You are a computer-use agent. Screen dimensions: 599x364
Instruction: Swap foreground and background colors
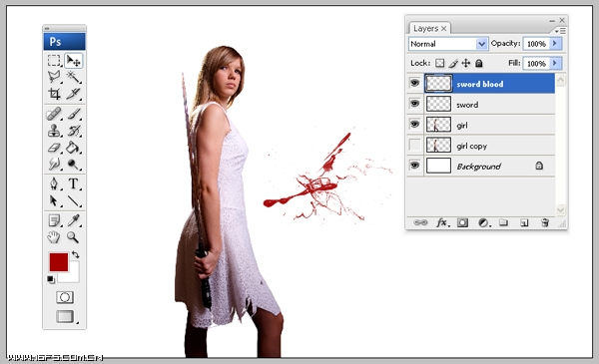[x=76, y=254]
